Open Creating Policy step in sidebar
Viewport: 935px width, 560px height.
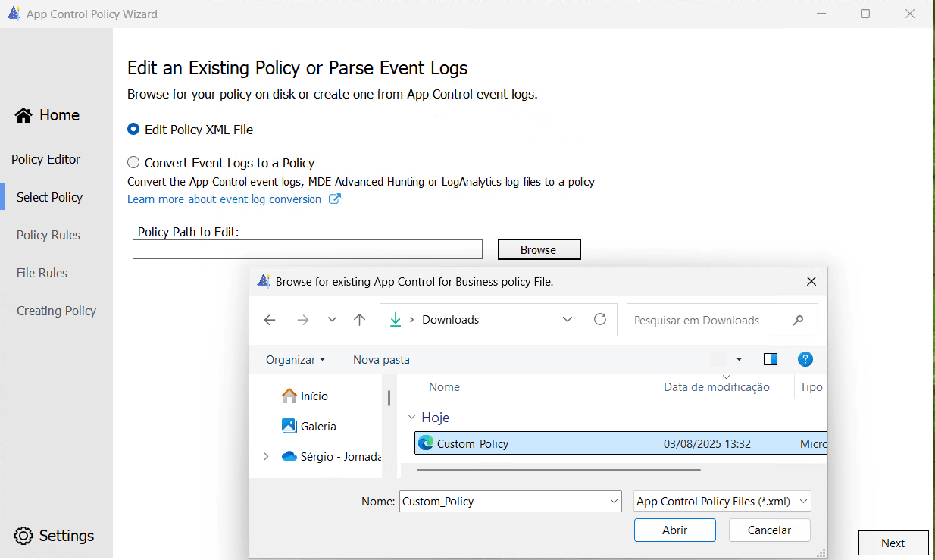pyautogui.click(x=56, y=311)
